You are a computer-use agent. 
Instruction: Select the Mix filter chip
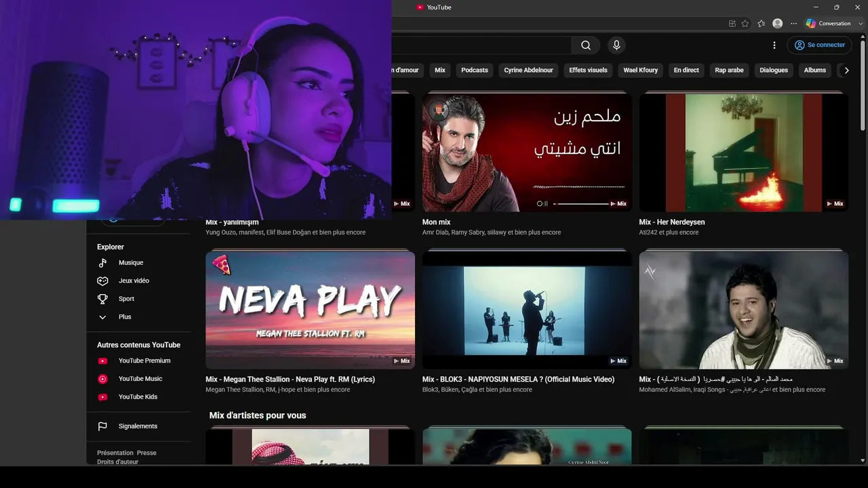(x=440, y=70)
